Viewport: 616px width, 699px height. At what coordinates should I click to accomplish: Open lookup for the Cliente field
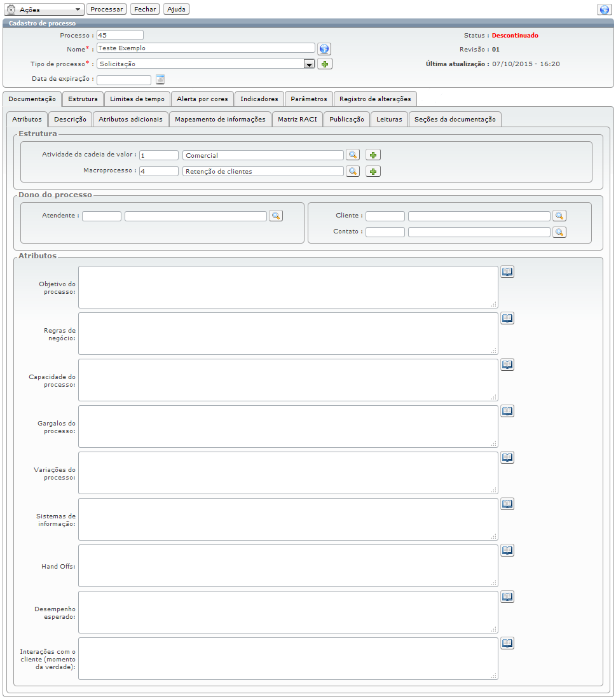pos(559,216)
